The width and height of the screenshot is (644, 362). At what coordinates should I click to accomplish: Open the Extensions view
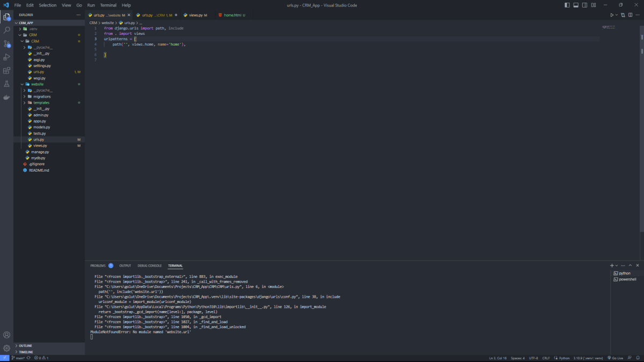(6, 70)
